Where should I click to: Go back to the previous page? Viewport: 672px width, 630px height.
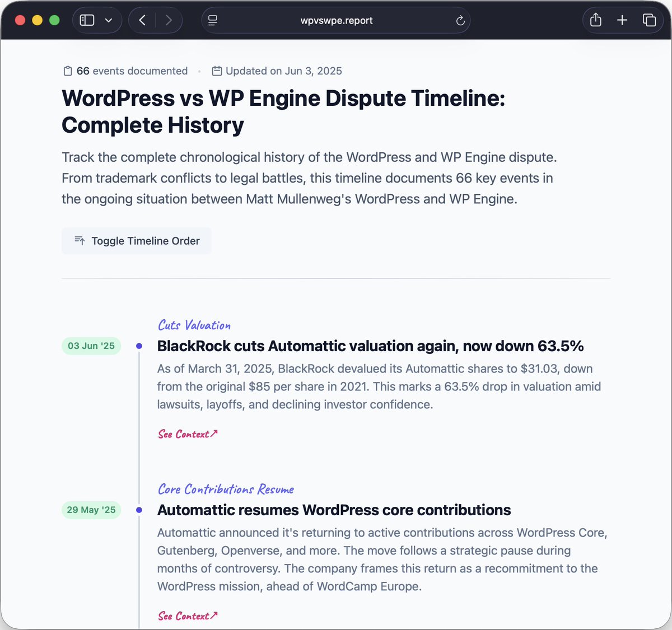click(x=142, y=20)
